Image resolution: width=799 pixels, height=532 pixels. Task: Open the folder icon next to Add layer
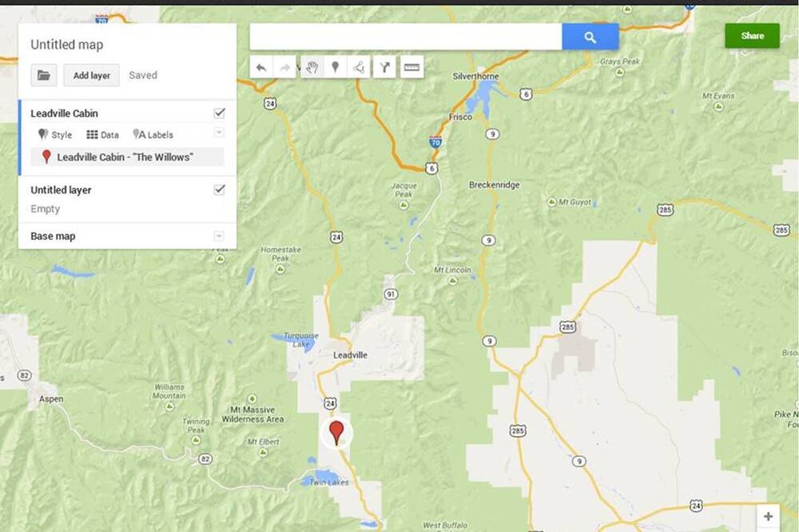pos(44,75)
